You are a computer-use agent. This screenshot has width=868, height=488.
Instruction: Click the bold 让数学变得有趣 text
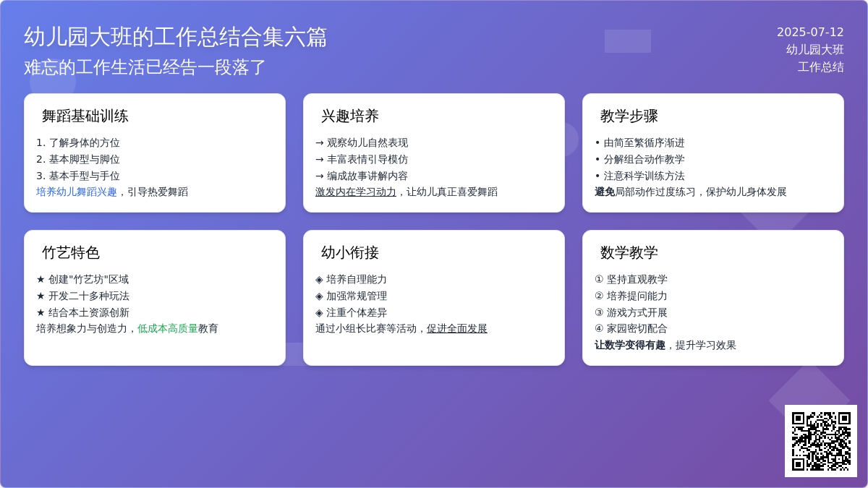pos(630,346)
